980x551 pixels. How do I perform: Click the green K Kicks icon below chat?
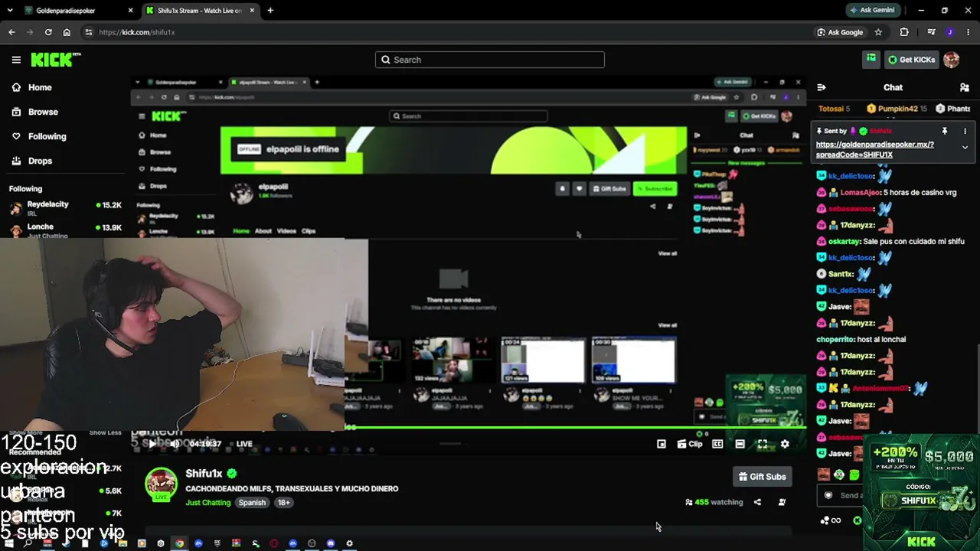pos(857,520)
